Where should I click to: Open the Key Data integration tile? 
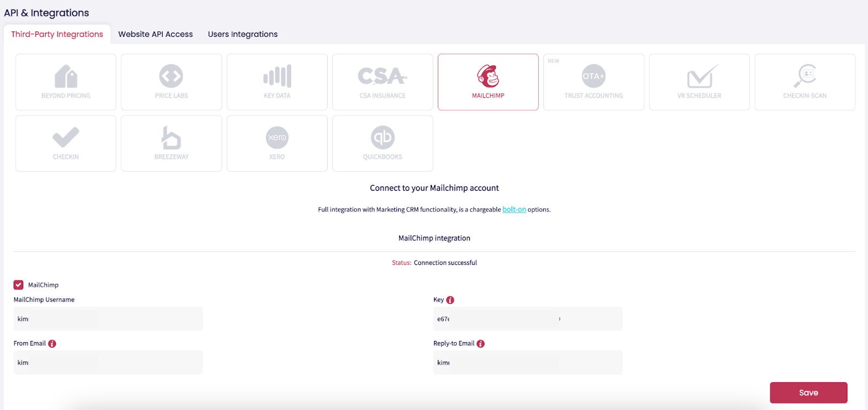pyautogui.click(x=277, y=82)
